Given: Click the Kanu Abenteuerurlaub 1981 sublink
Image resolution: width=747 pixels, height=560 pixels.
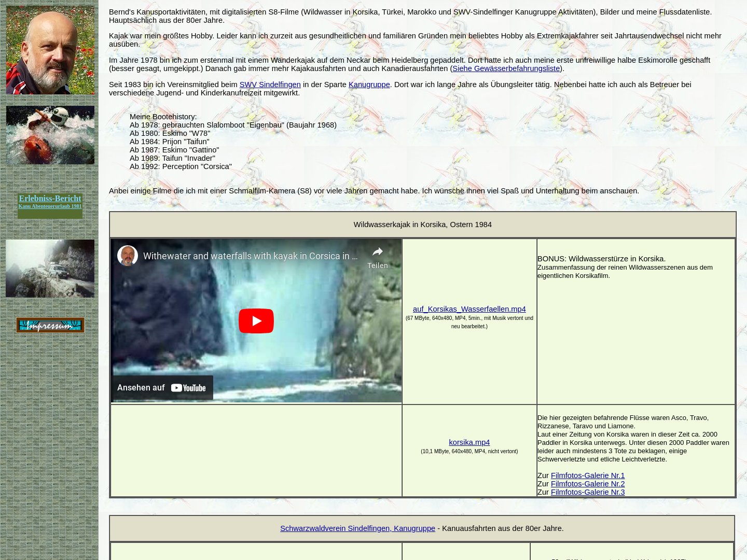Looking at the screenshot, I should coord(50,206).
